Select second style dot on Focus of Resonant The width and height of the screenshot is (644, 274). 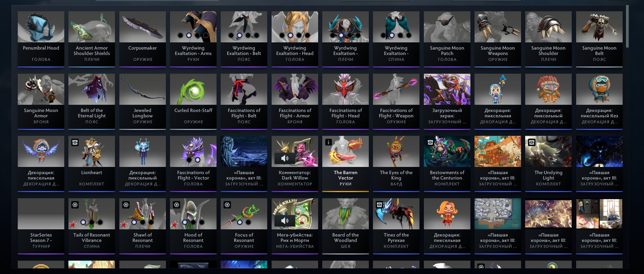248,222
